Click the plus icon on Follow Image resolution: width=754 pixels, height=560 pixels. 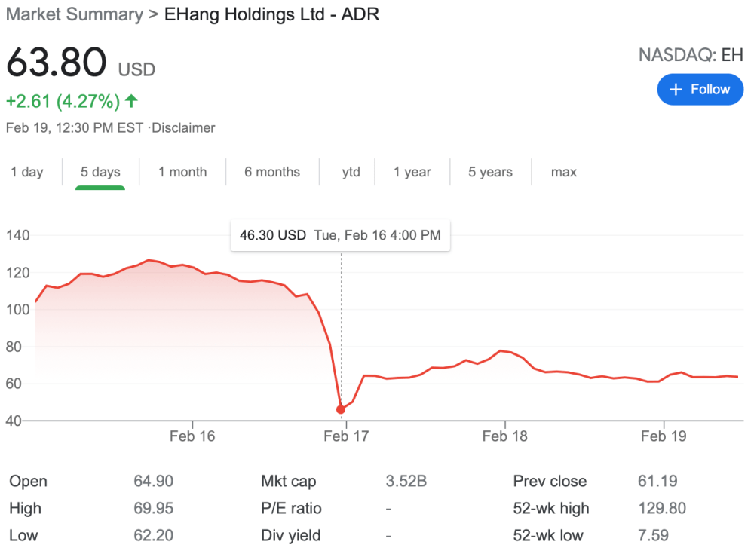(x=676, y=89)
